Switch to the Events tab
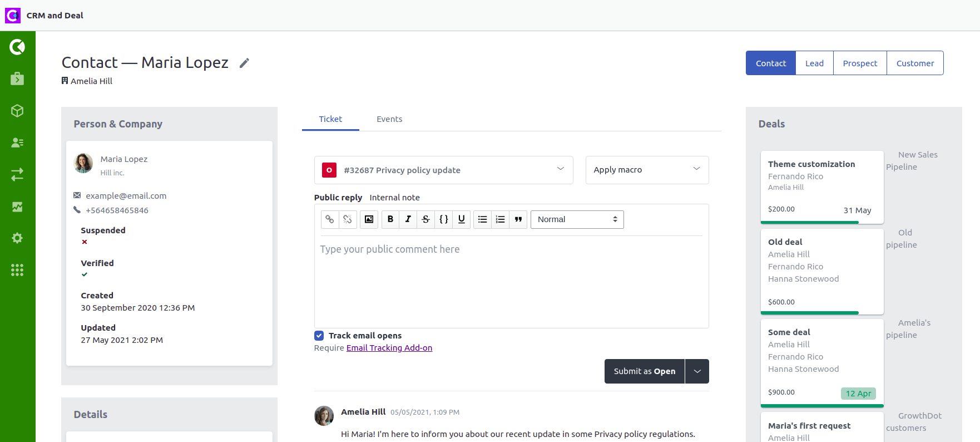Image resolution: width=980 pixels, height=442 pixels. click(389, 119)
